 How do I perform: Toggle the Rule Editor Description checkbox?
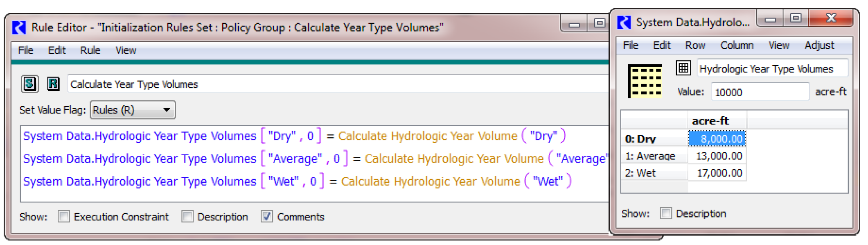coord(187,216)
